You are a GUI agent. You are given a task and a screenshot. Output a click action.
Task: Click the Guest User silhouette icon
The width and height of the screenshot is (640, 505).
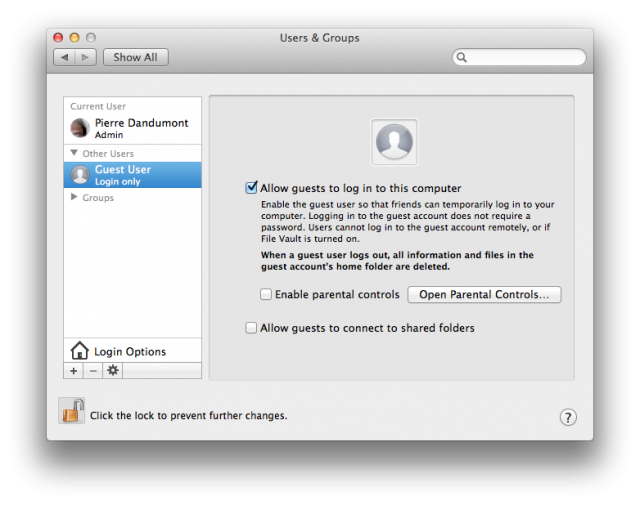click(x=80, y=175)
